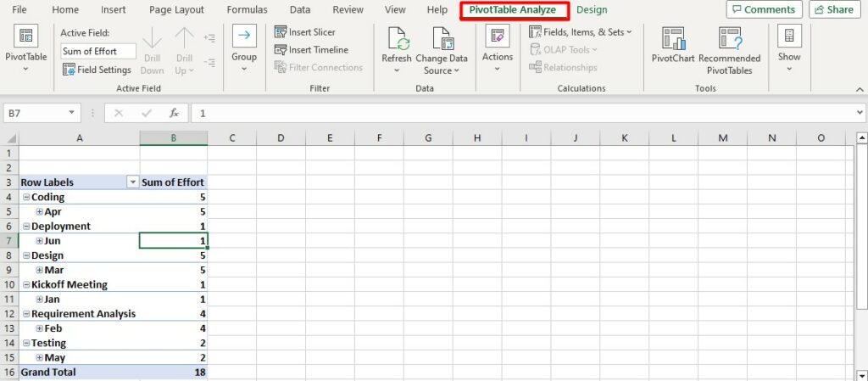This screenshot has height=381, width=868.
Task: Collapse the Testing group
Action: pyautogui.click(x=26, y=344)
